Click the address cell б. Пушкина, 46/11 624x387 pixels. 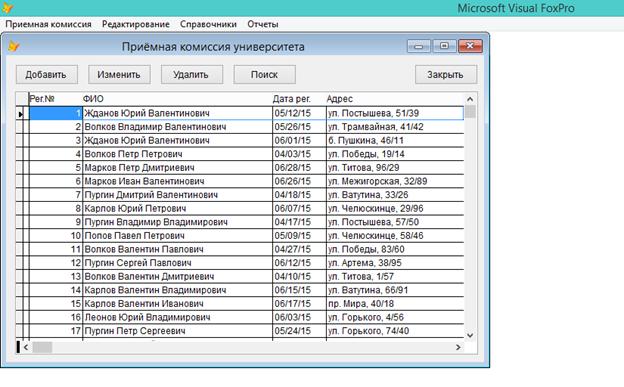395,141
